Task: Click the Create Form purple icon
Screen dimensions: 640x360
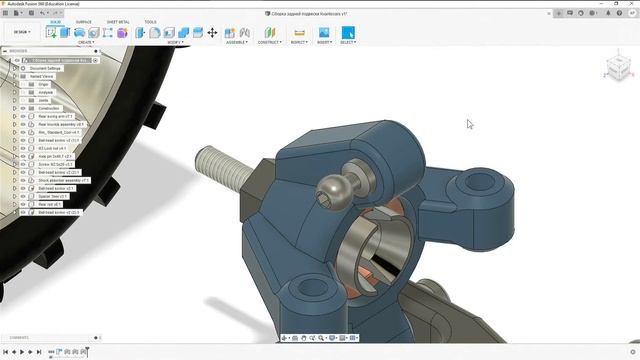Action: [x=122, y=33]
